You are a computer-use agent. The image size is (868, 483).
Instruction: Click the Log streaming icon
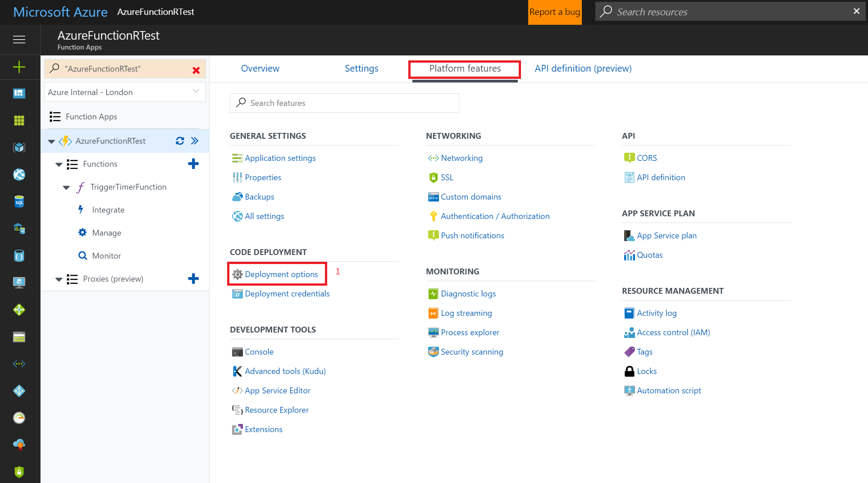[x=433, y=313]
